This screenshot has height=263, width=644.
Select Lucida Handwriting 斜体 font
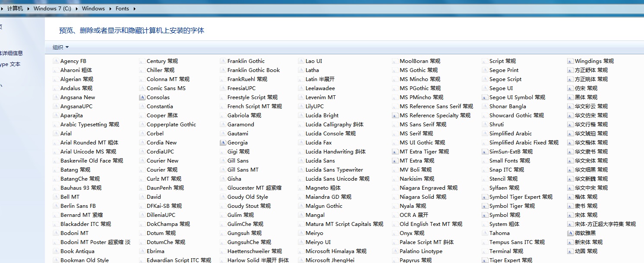(336, 152)
